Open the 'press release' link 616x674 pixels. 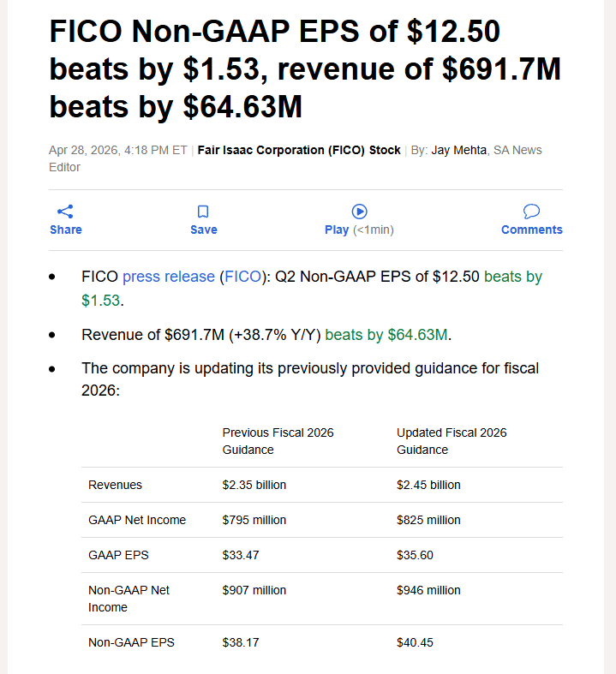169,277
